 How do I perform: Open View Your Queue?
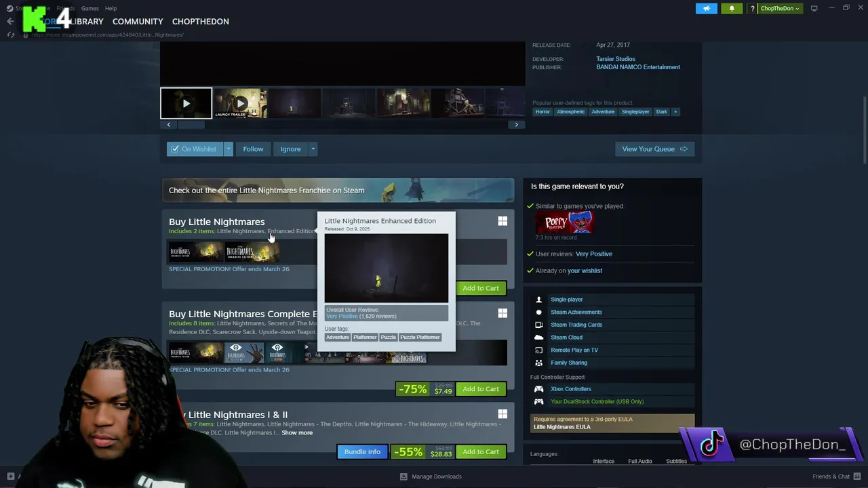point(654,149)
